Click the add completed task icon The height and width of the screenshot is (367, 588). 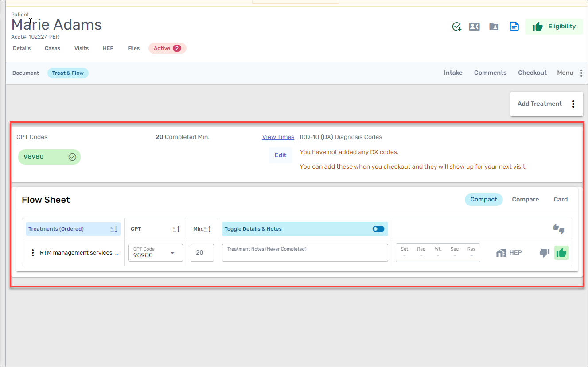click(x=456, y=27)
